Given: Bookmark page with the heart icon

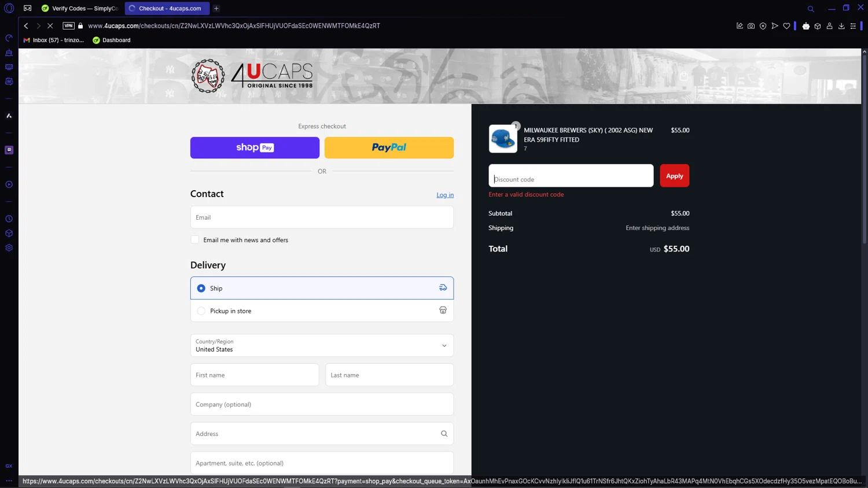Looking at the screenshot, I should (786, 26).
